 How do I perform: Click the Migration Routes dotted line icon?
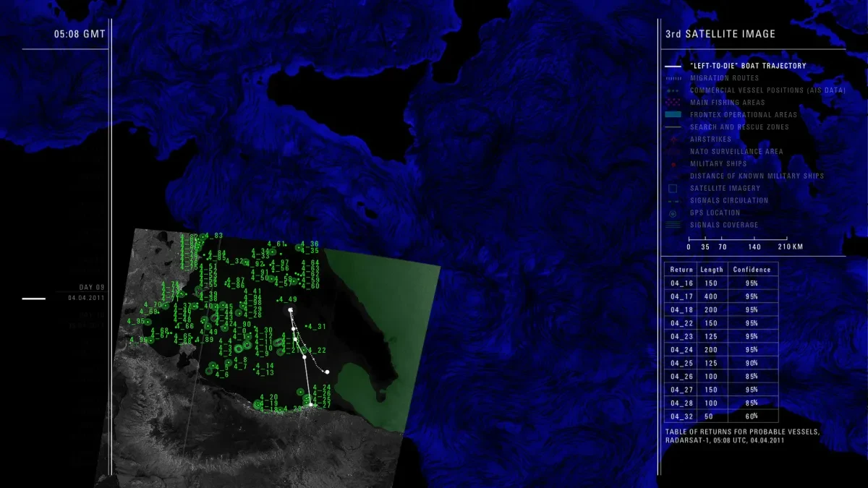pos(673,78)
